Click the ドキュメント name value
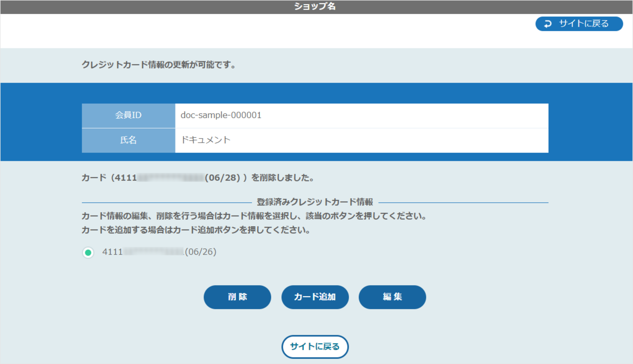This screenshot has width=633, height=364. tap(206, 140)
